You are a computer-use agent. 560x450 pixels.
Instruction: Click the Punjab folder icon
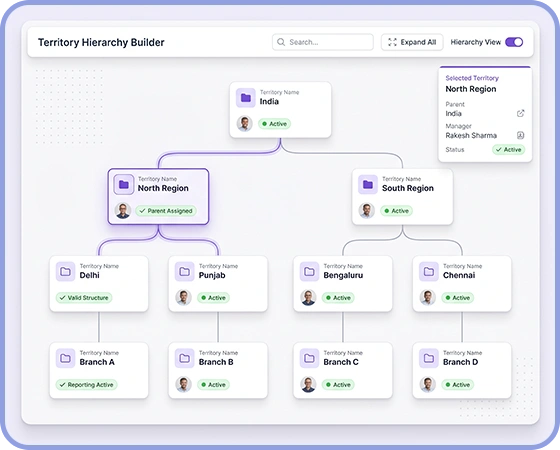[x=184, y=271]
